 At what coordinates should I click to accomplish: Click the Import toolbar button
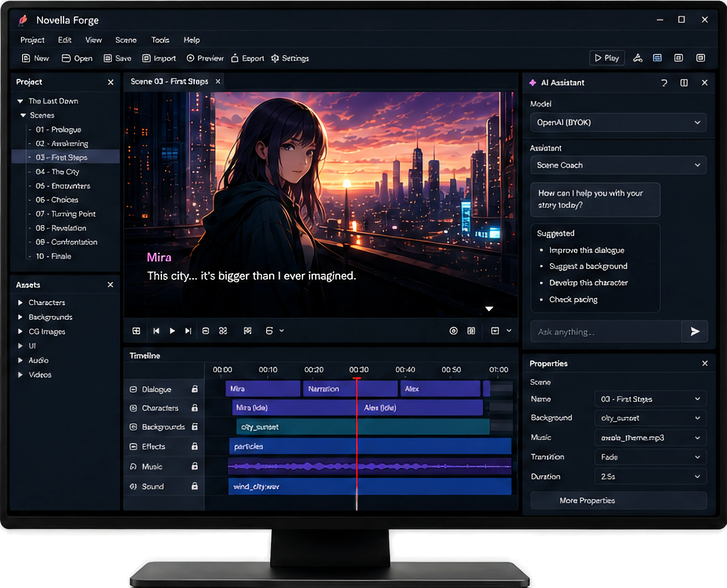pos(159,58)
